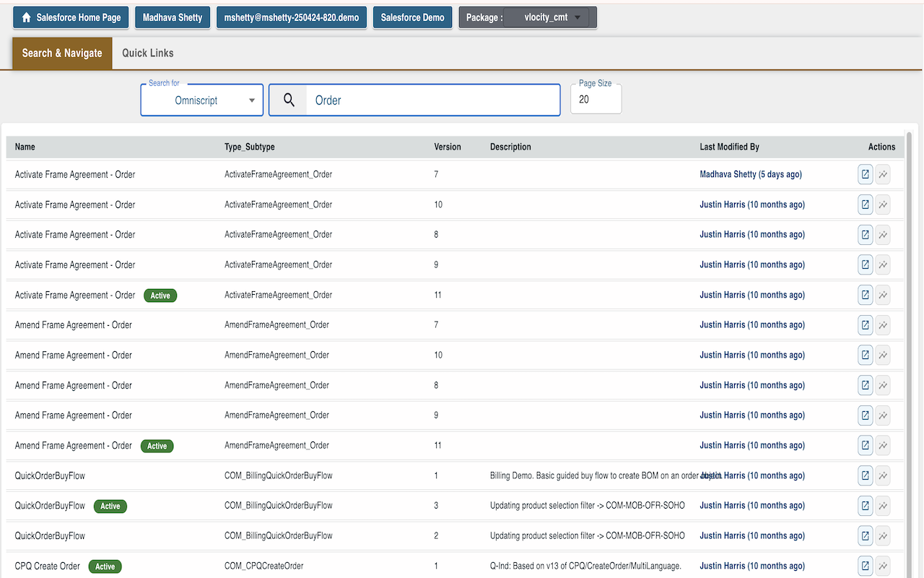Screen dimensions: 924x578
Task: Click the Actions column header
Action: click(881, 147)
